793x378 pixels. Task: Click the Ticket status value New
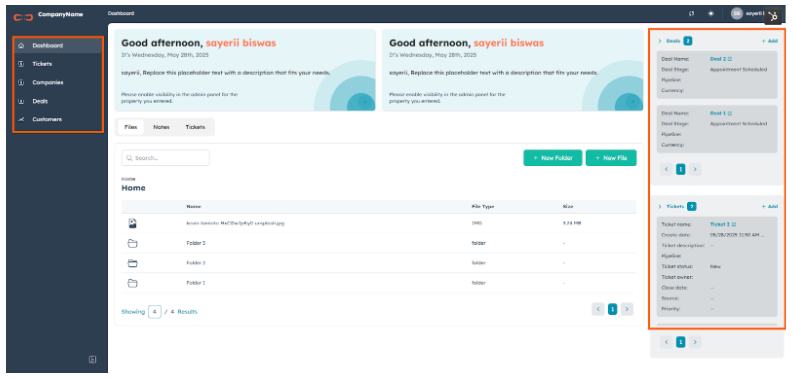(x=715, y=266)
